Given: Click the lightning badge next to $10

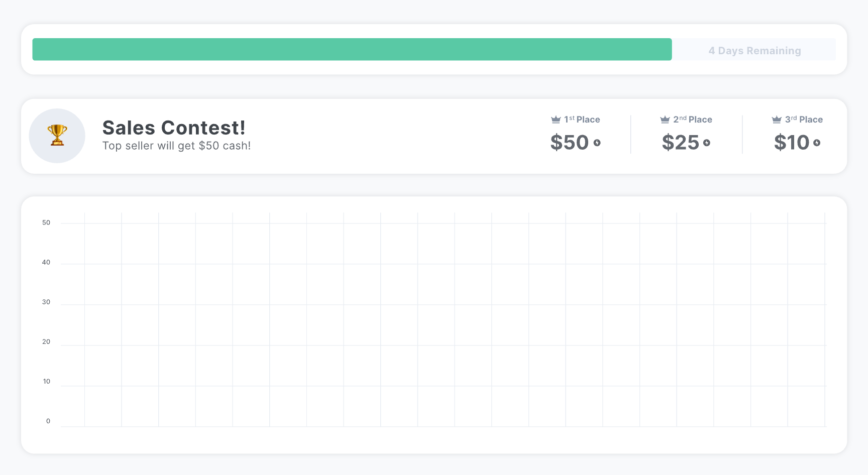Looking at the screenshot, I should (x=818, y=143).
